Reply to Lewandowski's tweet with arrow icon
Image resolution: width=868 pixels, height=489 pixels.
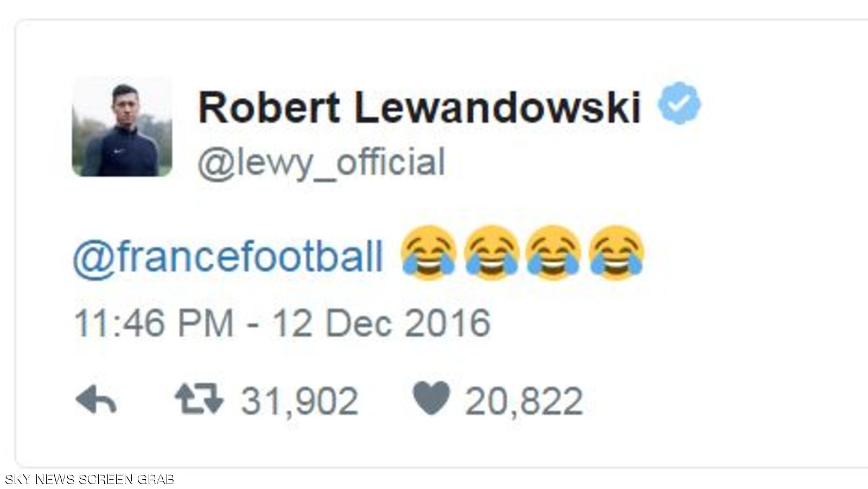[x=96, y=400]
